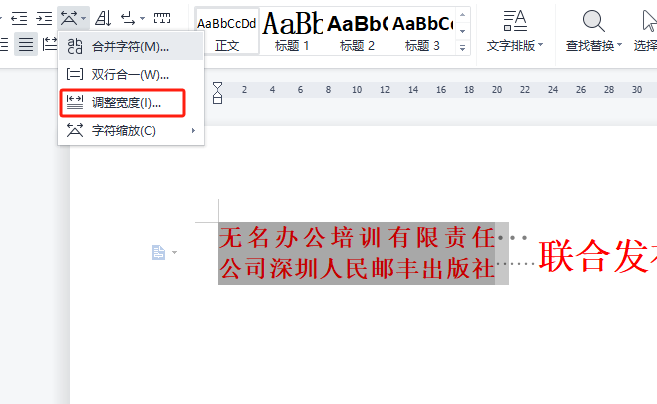The image size is (657, 404).
Task: Expand the full styles gallery
Action: [x=463, y=48]
